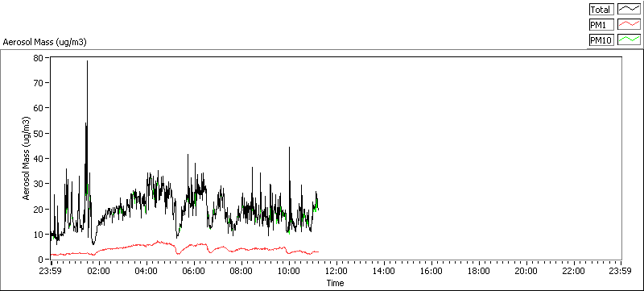Click the 06:00 time axis label
This screenshot has width=644, height=291.
point(194,271)
